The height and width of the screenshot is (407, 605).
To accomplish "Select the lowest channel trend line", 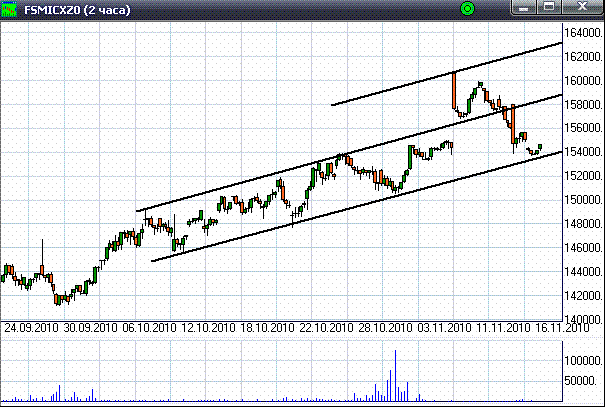I will [x=357, y=206].
